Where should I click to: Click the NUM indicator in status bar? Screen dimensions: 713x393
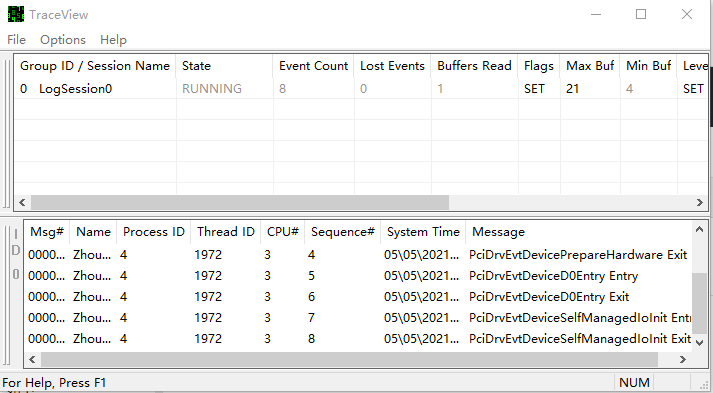tap(634, 383)
